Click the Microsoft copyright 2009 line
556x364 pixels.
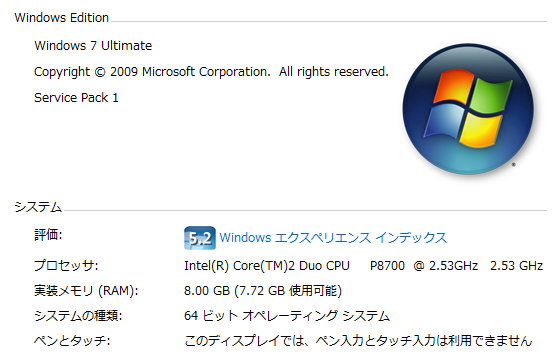(211, 72)
